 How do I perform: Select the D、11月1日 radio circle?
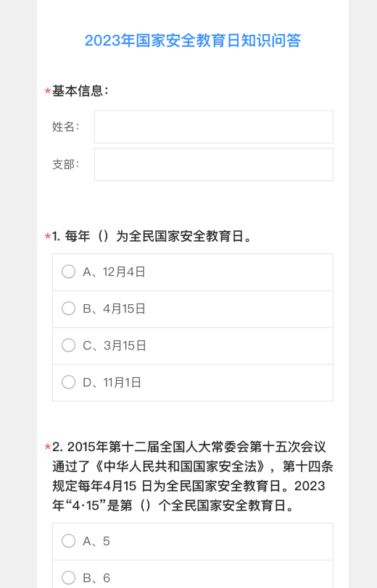(68, 382)
